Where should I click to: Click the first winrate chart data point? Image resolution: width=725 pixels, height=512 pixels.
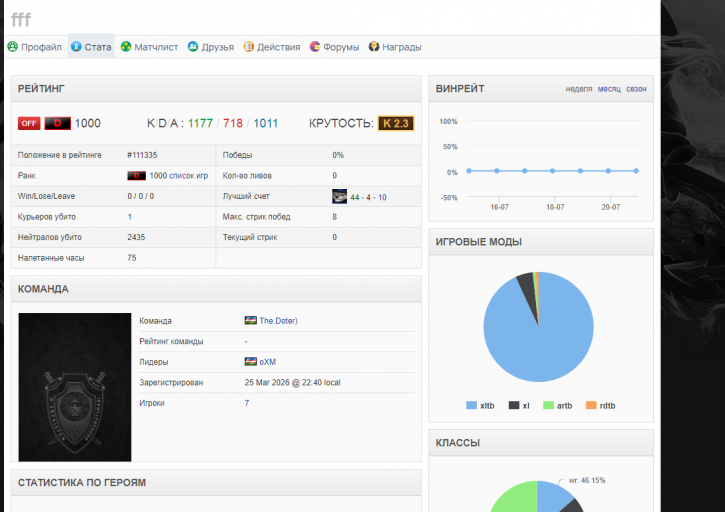click(x=469, y=171)
